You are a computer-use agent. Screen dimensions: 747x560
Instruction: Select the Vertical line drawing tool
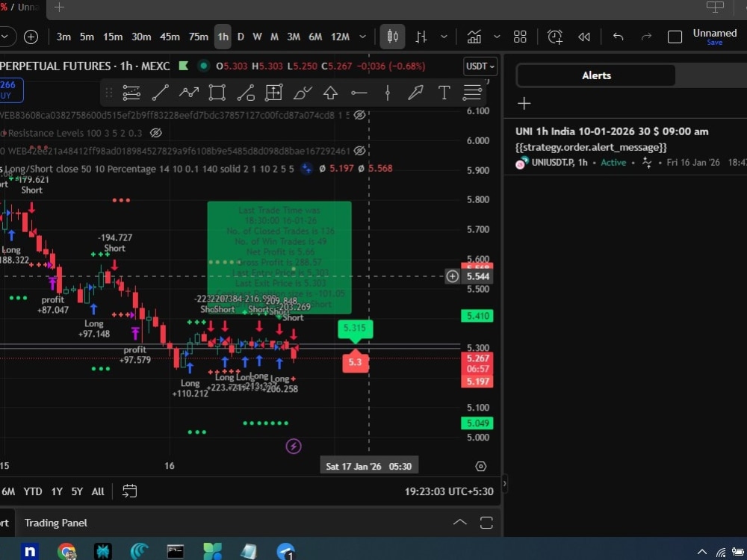[387, 93]
